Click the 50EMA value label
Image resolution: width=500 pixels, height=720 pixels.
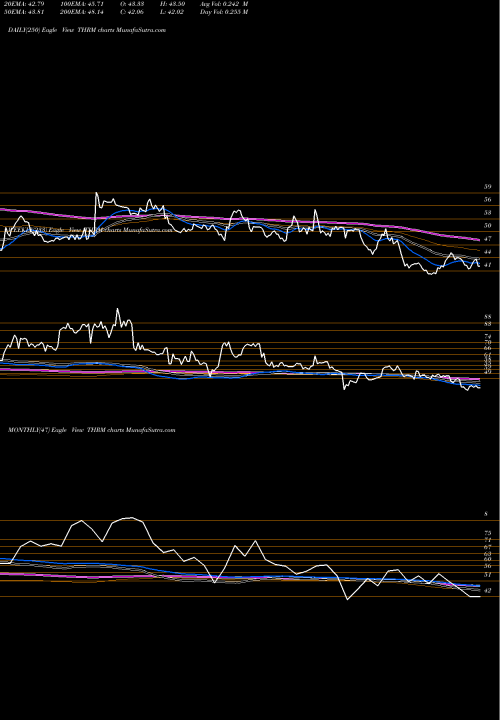click(x=26, y=12)
